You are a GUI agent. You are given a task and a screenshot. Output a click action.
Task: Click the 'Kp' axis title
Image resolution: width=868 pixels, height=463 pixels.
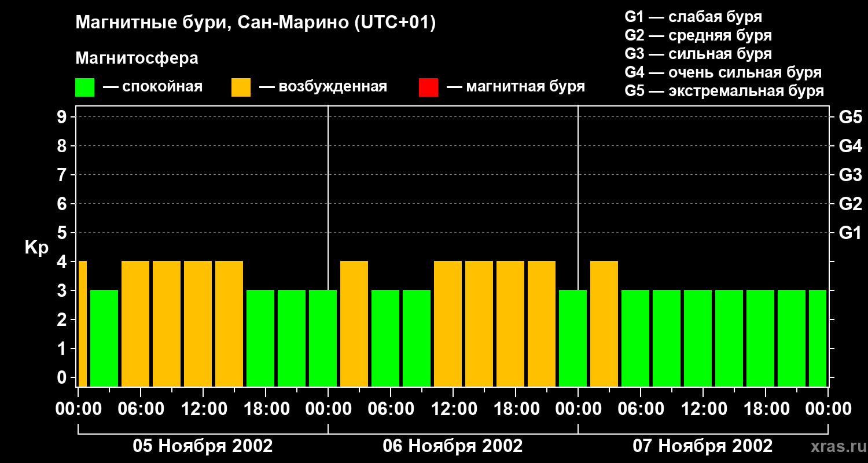click(36, 248)
